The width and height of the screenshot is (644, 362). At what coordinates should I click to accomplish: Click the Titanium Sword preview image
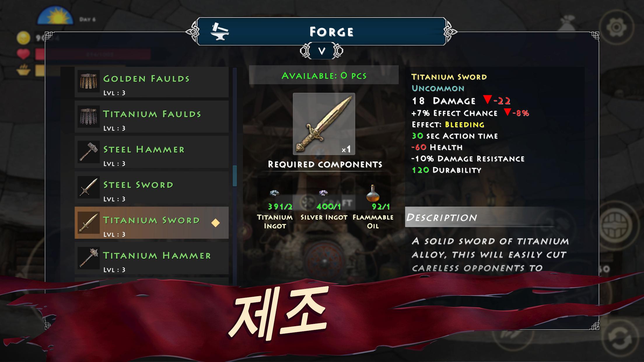tap(324, 124)
